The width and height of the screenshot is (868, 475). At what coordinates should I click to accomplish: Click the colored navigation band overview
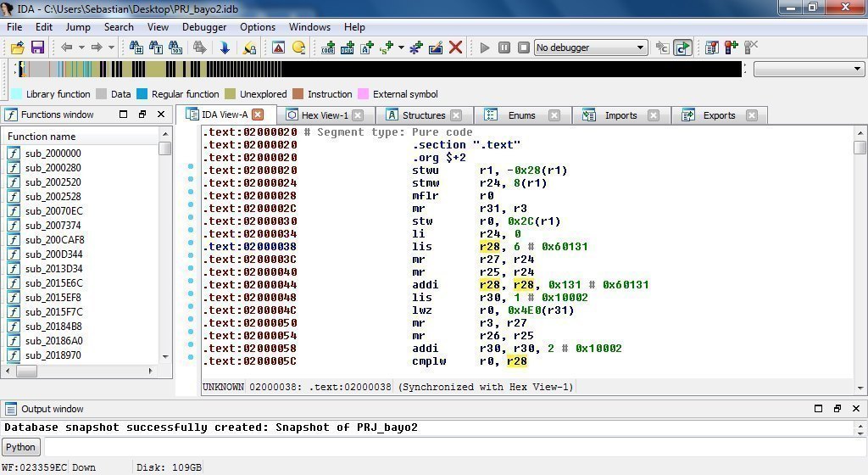[x=379, y=70]
